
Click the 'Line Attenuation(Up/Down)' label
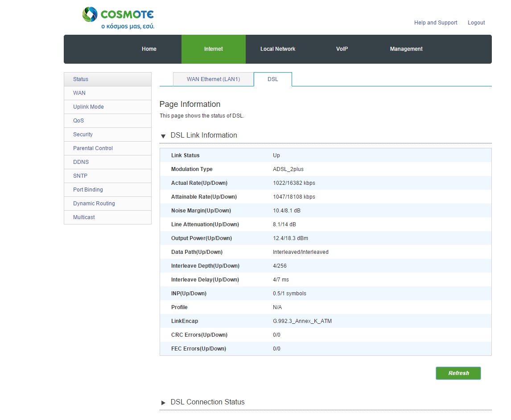click(x=205, y=224)
